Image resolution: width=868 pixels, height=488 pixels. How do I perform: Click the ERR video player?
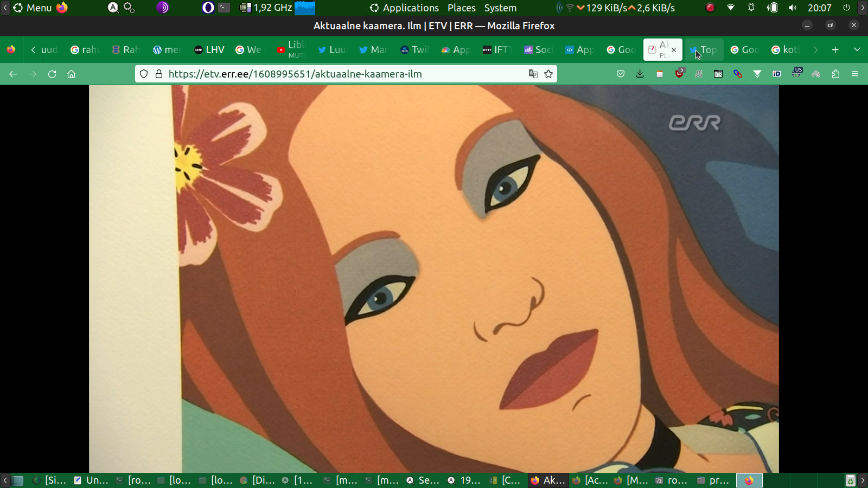point(434,279)
